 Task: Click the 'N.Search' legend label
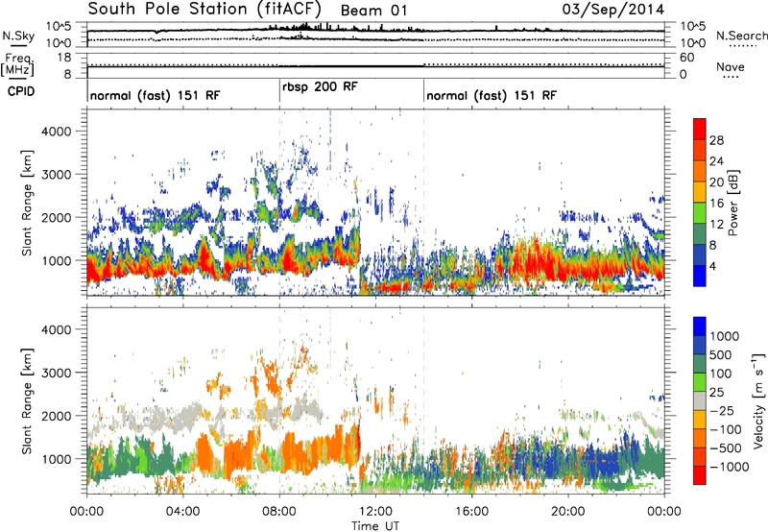pos(742,36)
